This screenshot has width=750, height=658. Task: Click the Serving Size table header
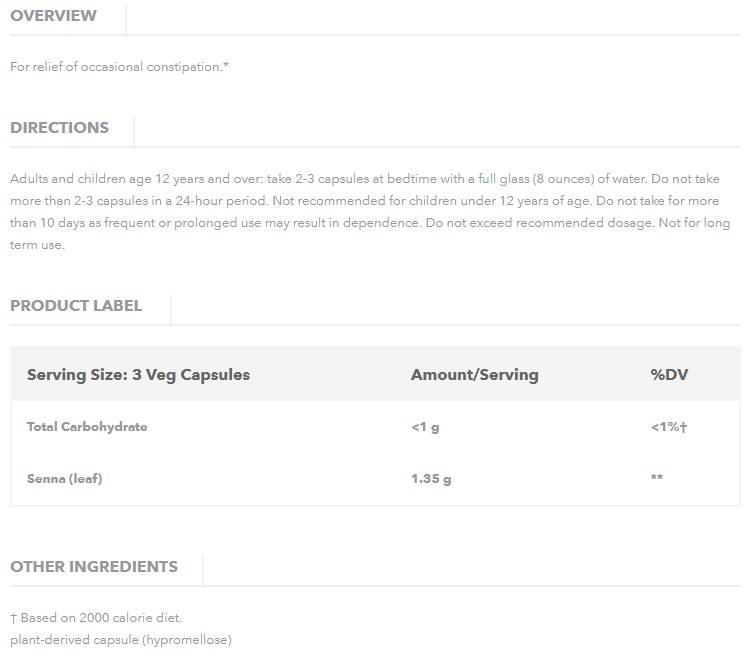coord(138,375)
